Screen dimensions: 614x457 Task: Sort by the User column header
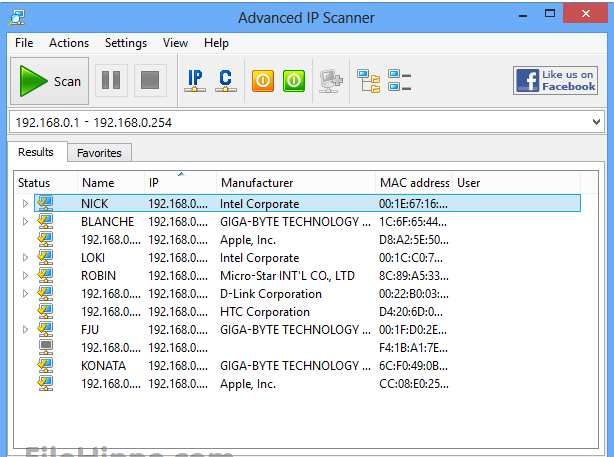[516, 182]
